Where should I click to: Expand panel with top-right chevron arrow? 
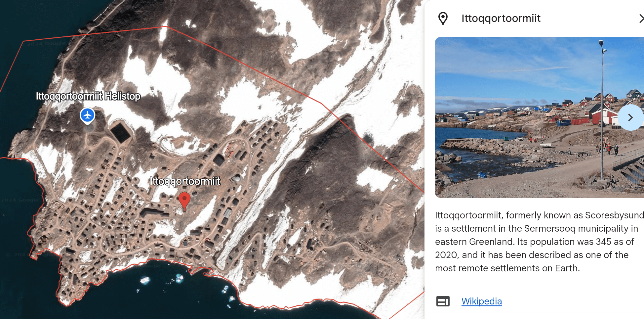pos(641,19)
